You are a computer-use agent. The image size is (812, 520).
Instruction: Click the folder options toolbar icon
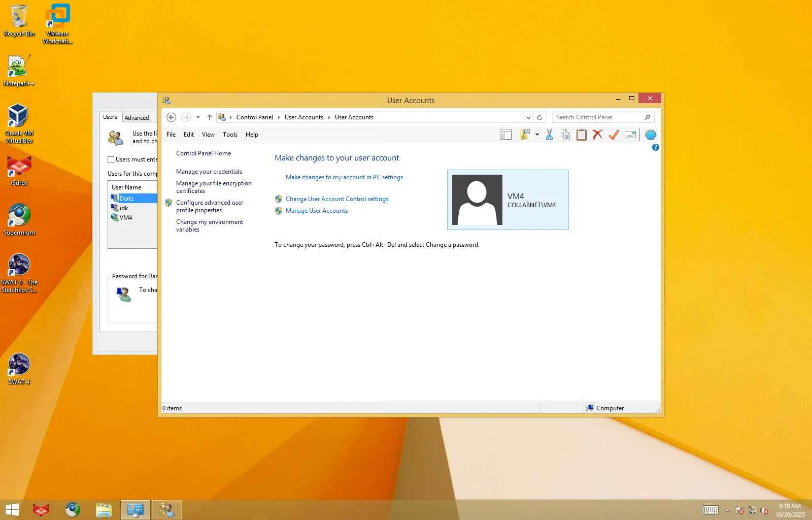pos(525,135)
